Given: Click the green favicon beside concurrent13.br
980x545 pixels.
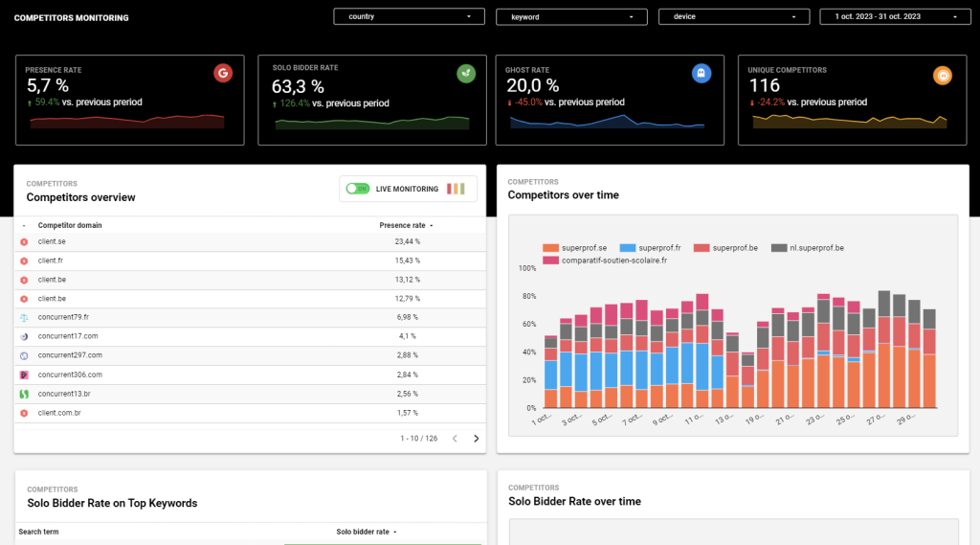Looking at the screenshot, I should 24,394.
